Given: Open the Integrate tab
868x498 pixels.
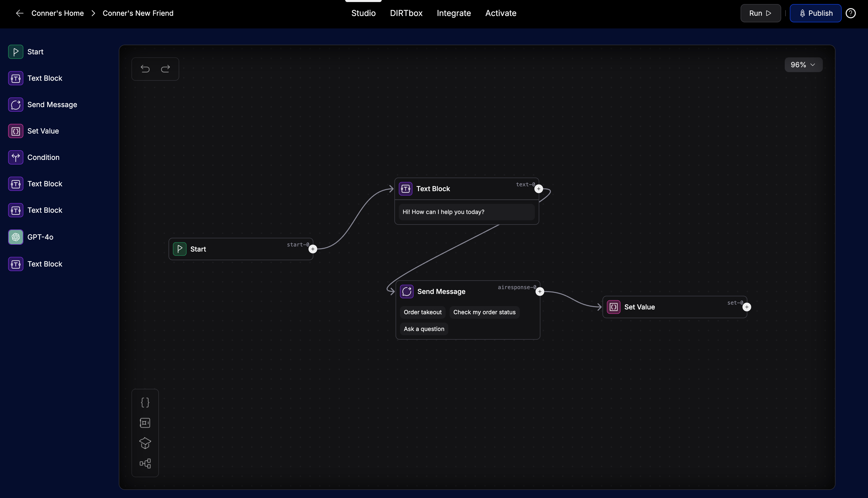Looking at the screenshot, I should 454,13.
